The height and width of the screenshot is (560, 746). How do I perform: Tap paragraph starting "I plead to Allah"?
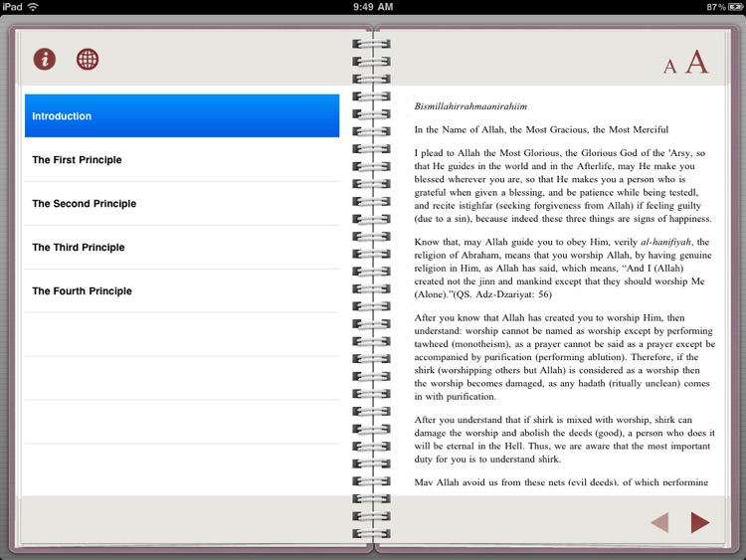point(563,186)
